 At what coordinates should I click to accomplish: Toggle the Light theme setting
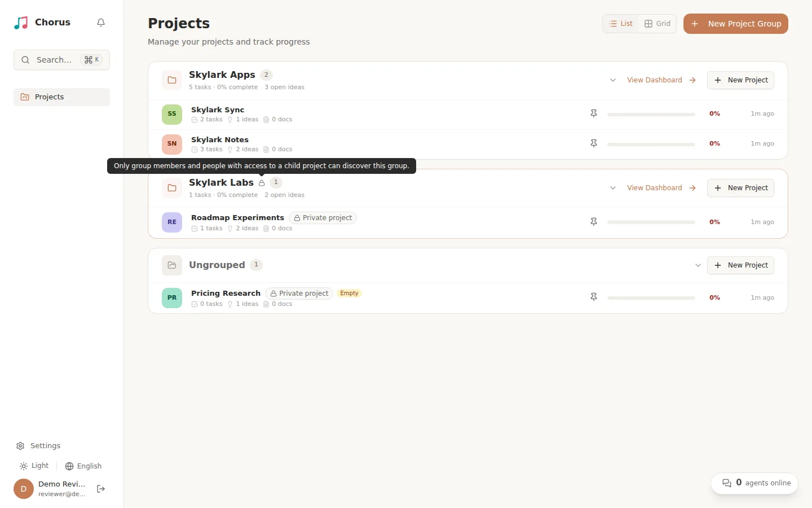click(x=34, y=466)
